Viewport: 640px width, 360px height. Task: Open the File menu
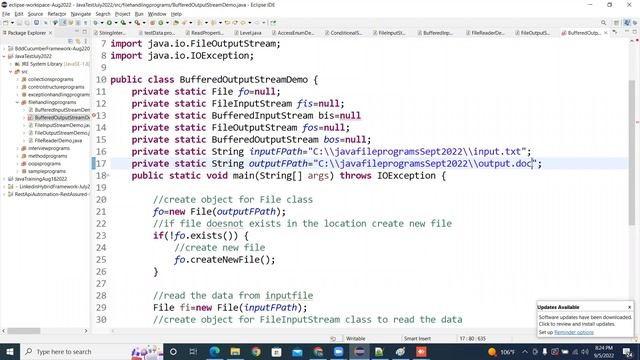(6, 14)
